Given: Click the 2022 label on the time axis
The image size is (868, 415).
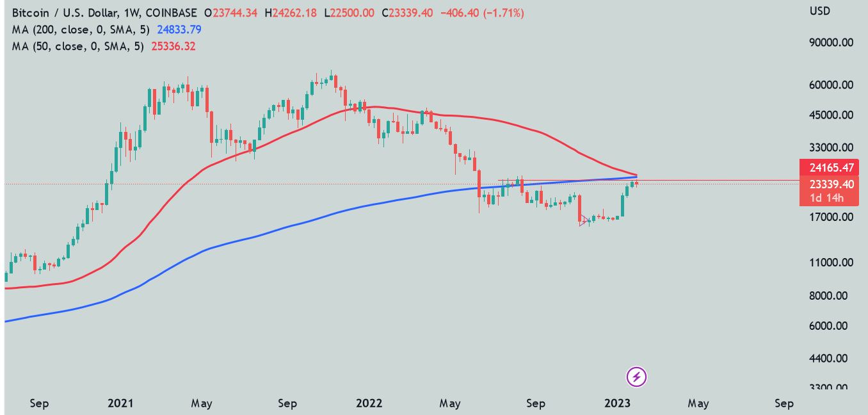Looking at the screenshot, I should [x=369, y=403].
